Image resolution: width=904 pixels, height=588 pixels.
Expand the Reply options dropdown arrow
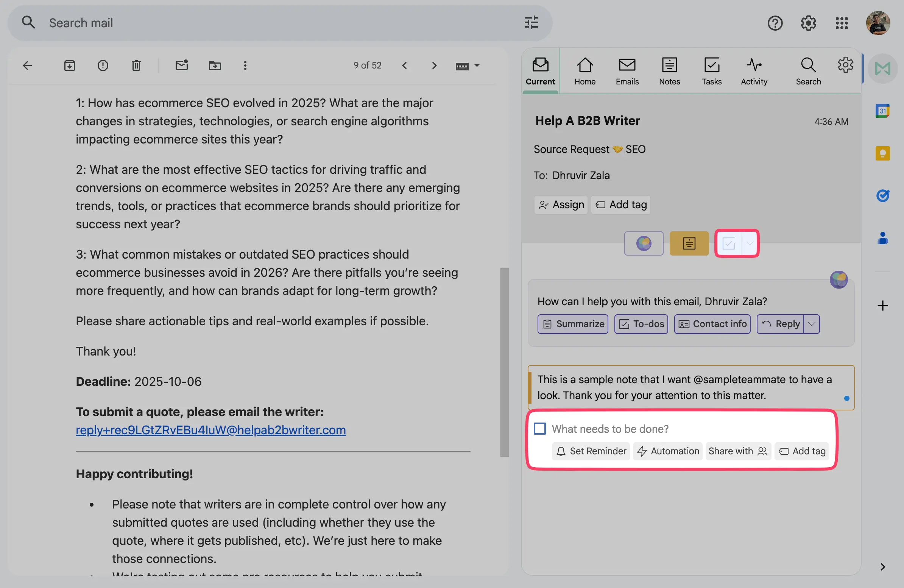pyautogui.click(x=811, y=324)
